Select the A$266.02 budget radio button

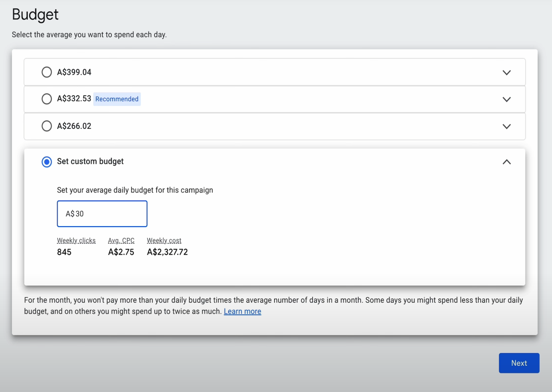click(46, 126)
